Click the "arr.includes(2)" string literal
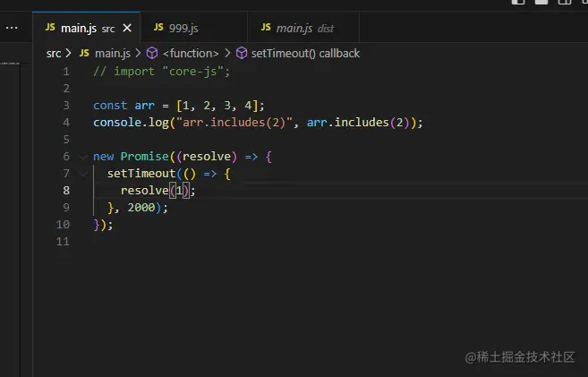This screenshot has width=588, height=377. (x=234, y=123)
